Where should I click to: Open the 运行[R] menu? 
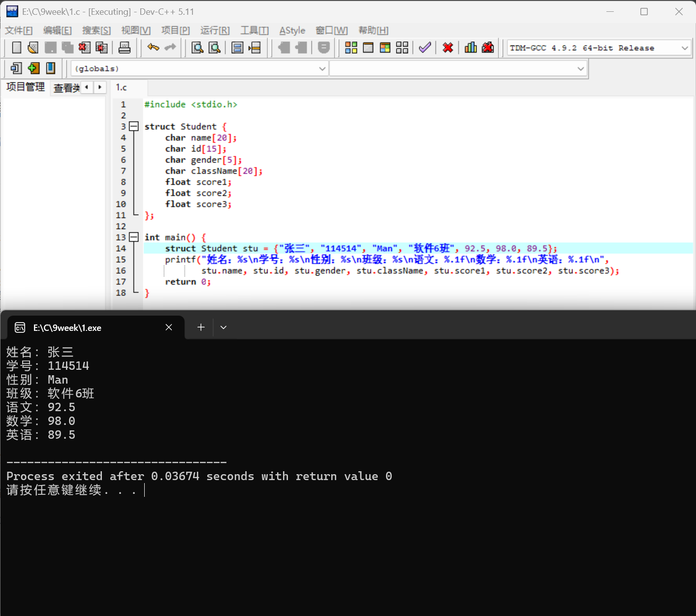[x=215, y=31]
